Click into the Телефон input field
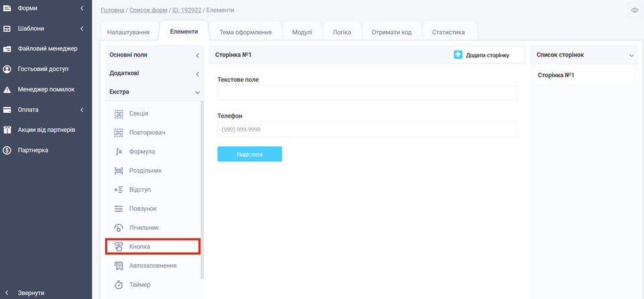This screenshot has height=299, width=644. 367,129
